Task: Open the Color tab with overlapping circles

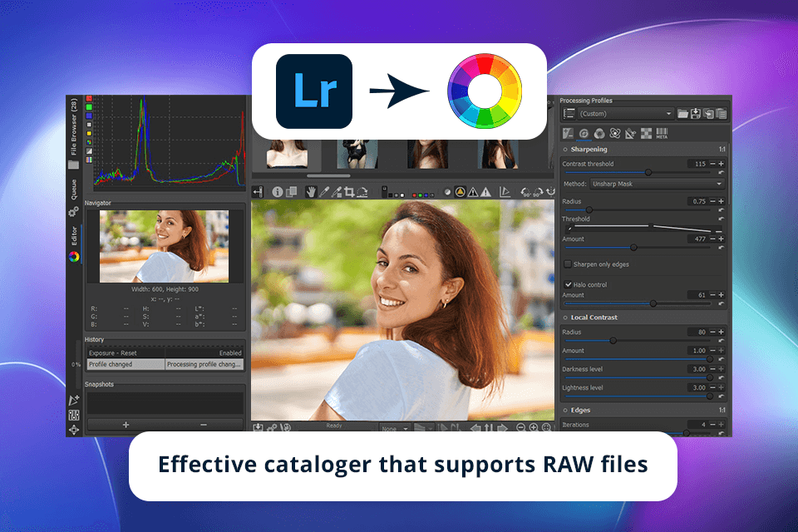Action: (x=599, y=133)
